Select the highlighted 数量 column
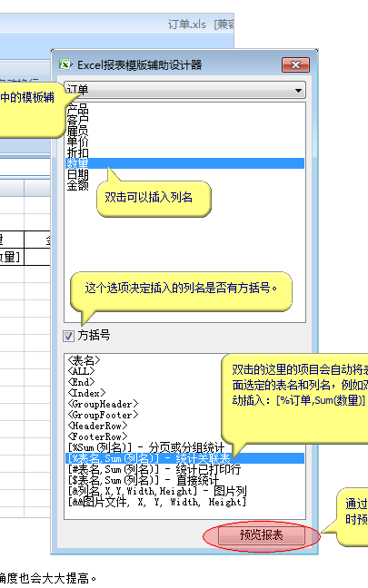The width and height of the screenshot is (368, 588). coord(184,163)
